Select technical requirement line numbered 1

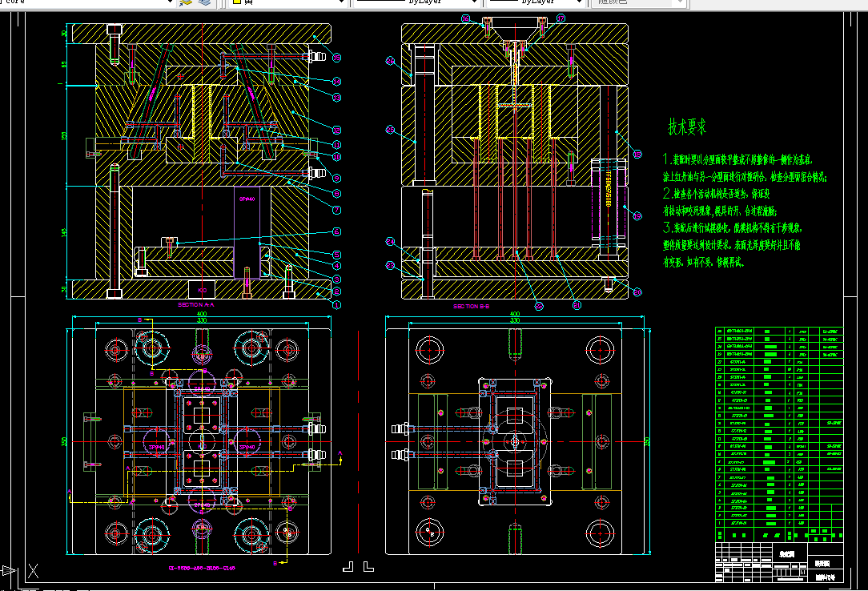[x=738, y=160]
